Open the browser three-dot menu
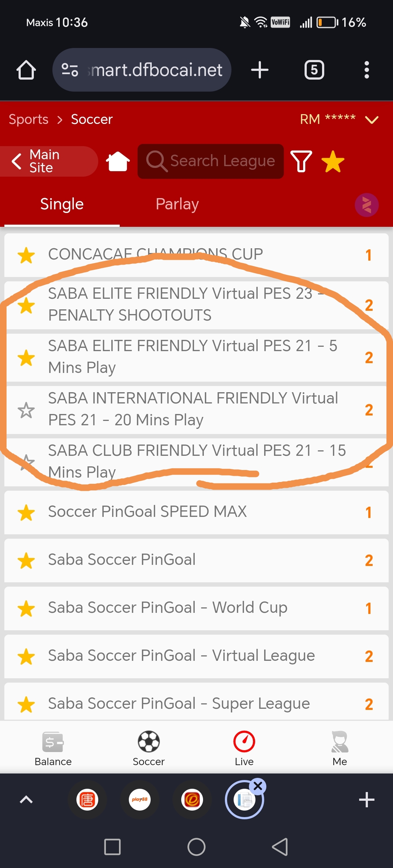 [x=366, y=70]
